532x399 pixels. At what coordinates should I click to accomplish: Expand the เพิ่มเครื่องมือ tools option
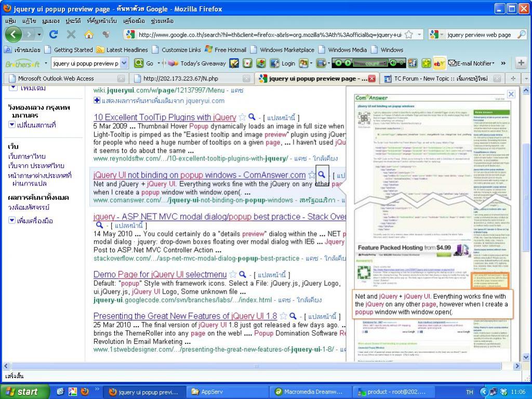(x=12, y=220)
